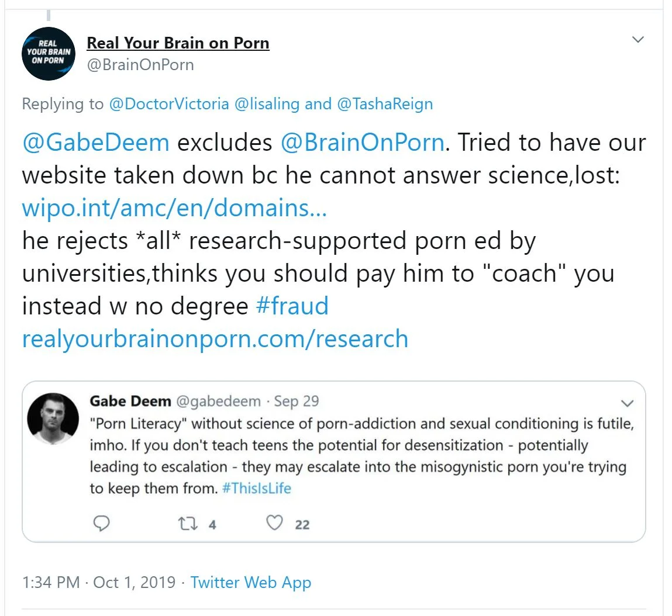Click the #fraud hashtag

tap(292, 306)
